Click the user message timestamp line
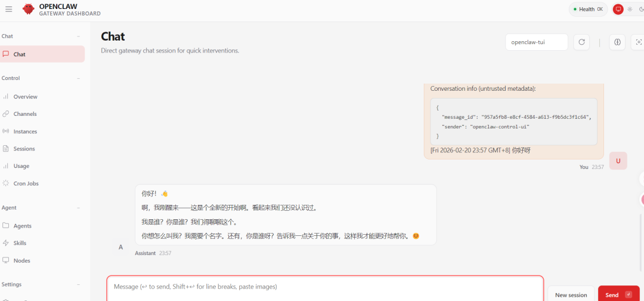 point(481,150)
